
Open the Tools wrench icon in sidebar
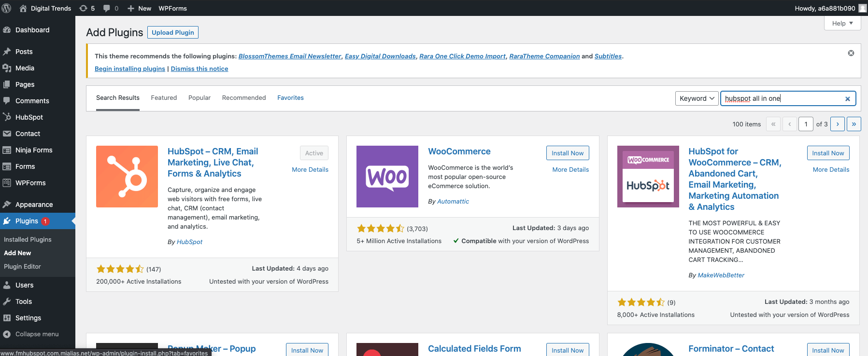[x=7, y=301]
